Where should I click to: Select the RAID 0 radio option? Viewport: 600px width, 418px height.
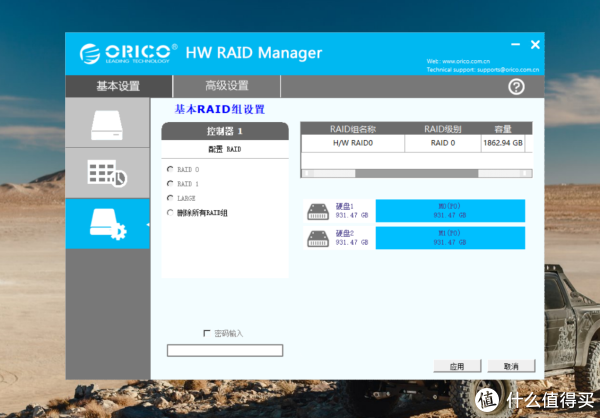coord(170,170)
